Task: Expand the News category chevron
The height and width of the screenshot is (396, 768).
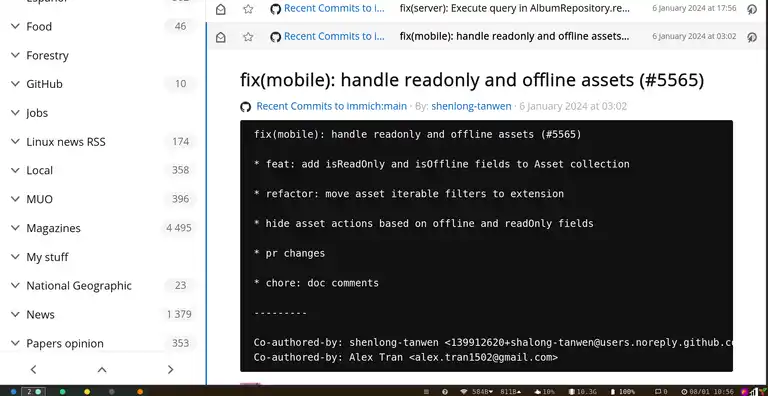Action: pos(15,314)
